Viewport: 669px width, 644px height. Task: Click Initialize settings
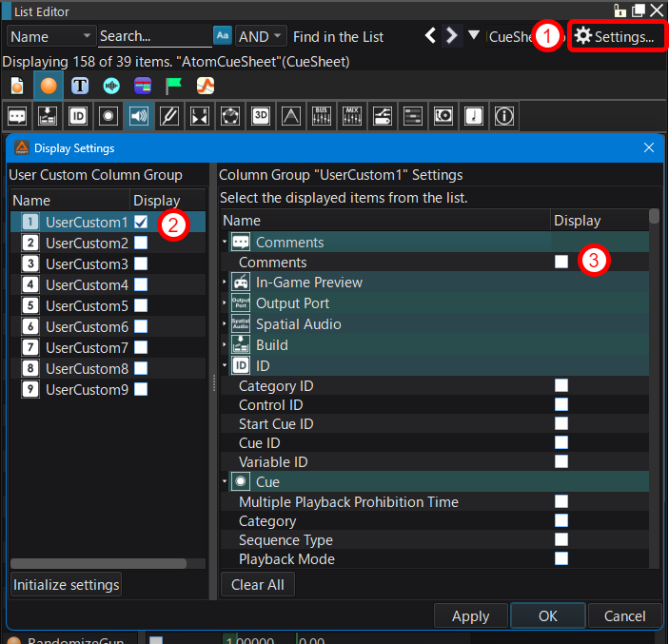click(x=66, y=584)
